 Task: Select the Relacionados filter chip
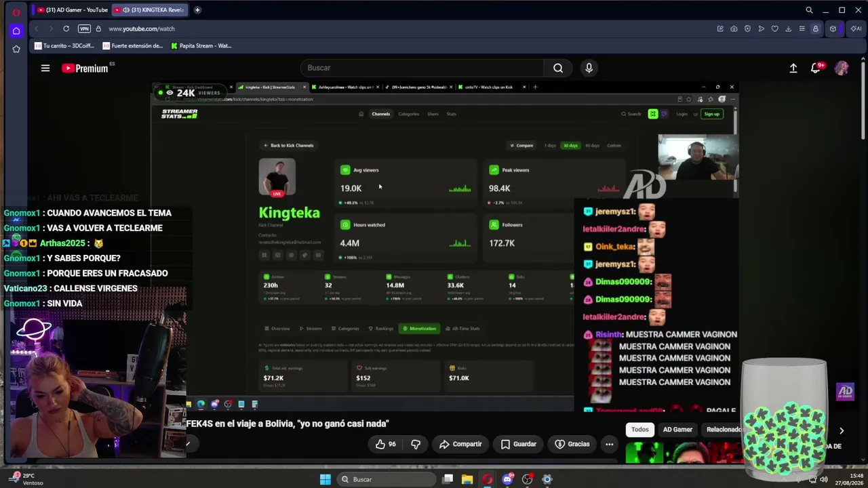pyautogui.click(x=723, y=430)
